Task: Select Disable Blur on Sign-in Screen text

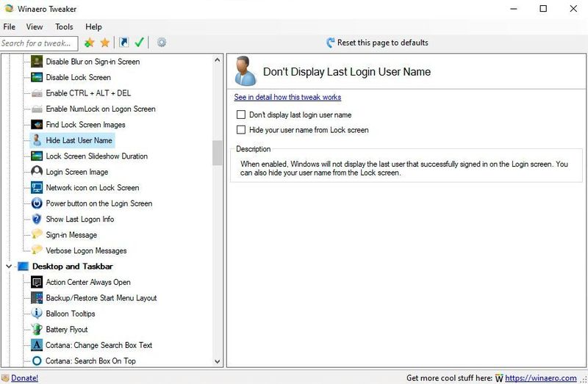Action: click(x=93, y=62)
